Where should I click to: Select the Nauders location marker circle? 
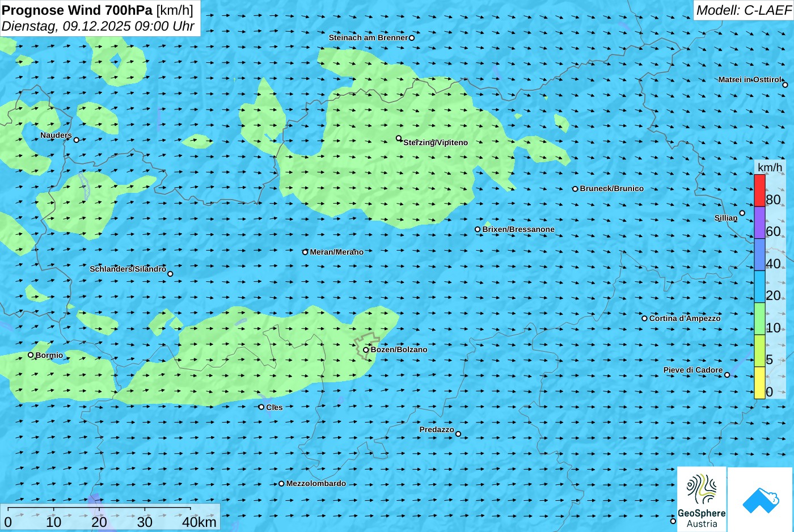click(x=77, y=140)
